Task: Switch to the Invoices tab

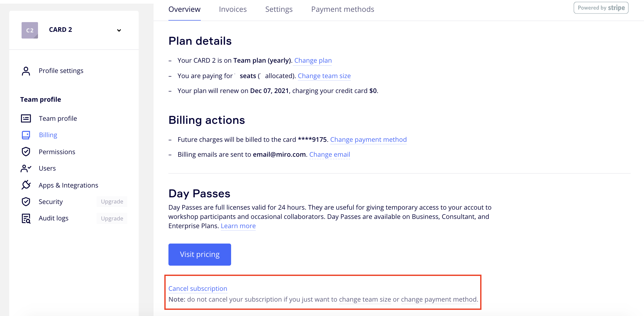Action: pyautogui.click(x=233, y=10)
